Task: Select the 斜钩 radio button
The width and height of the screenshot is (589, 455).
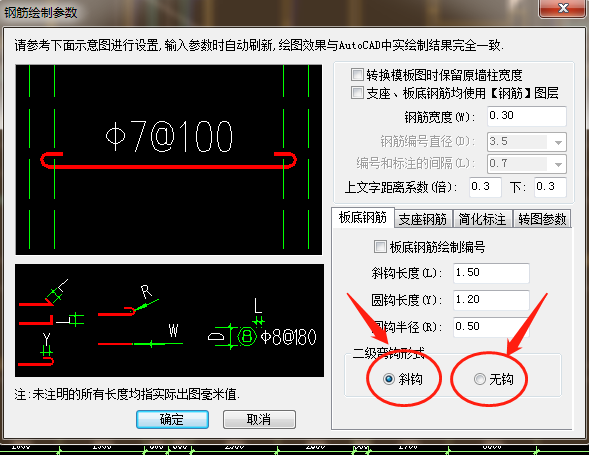Action: 388,379
